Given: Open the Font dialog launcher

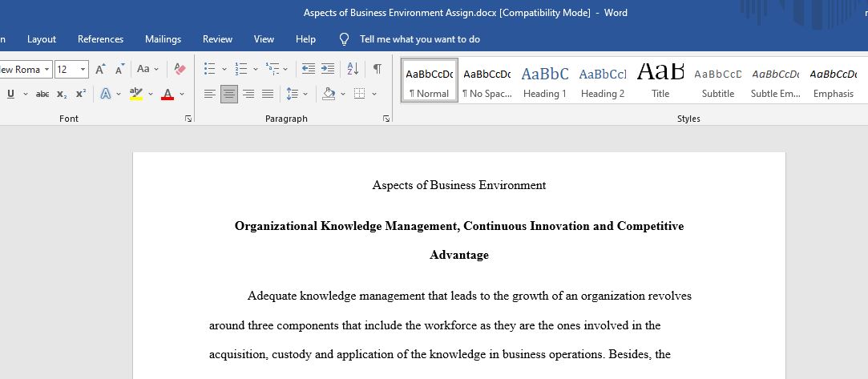Looking at the screenshot, I should pyautogui.click(x=188, y=119).
